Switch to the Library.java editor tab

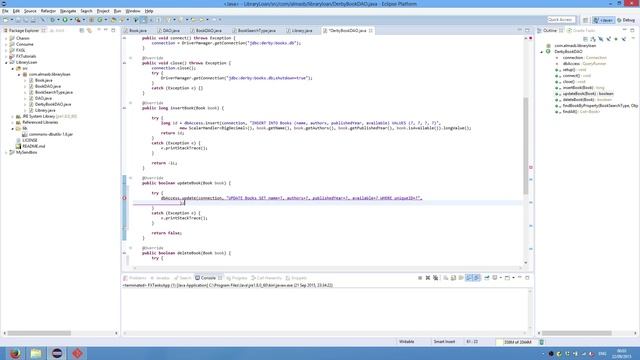coord(299,31)
